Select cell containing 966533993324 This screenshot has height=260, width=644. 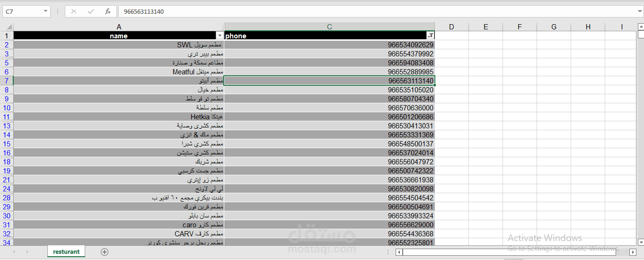click(x=329, y=216)
